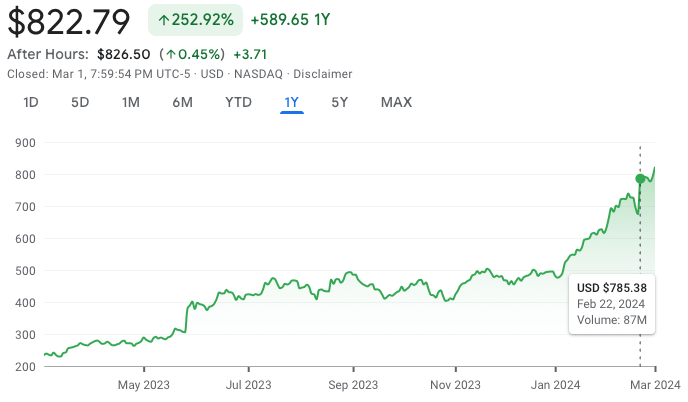Viewport: 688px width, 402px height.
Task: Click the $822.79 current price
Action: point(70,21)
